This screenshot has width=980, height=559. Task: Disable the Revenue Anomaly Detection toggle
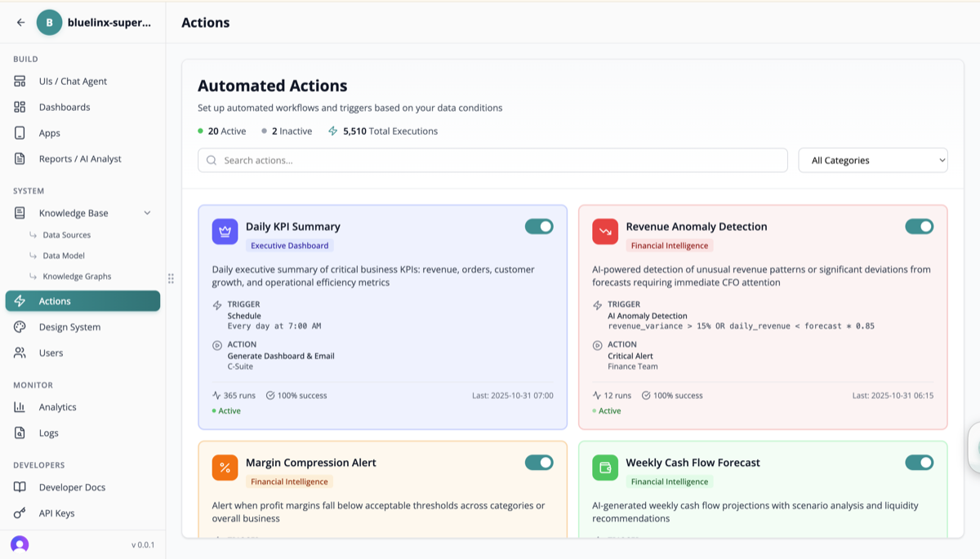tap(920, 227)
